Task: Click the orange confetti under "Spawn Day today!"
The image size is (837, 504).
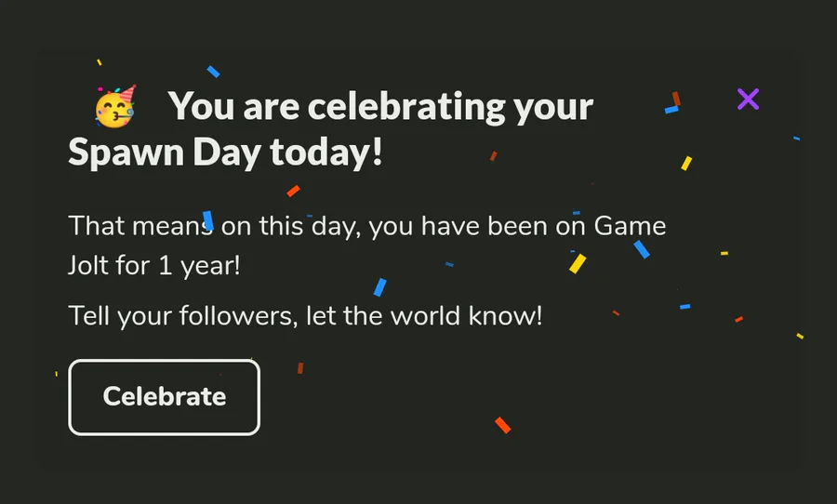Action: (293, 192)
